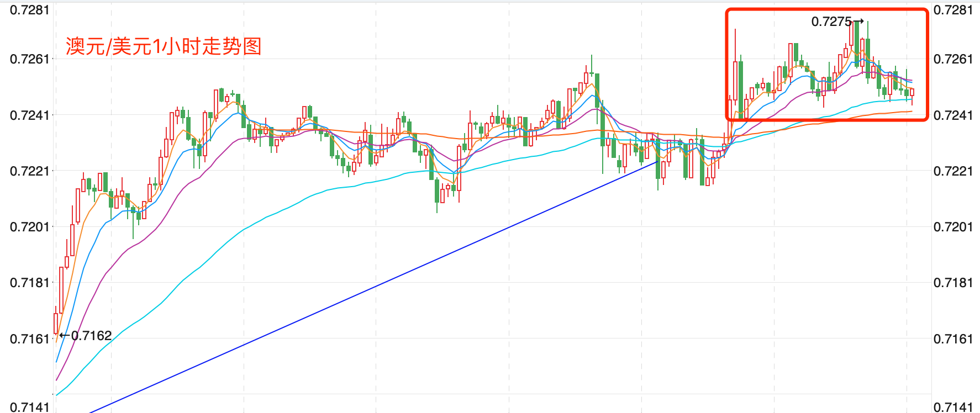980x413 pixels.
Task: Click the 0.7201 label on right axis
Action: tap(953, 226)
